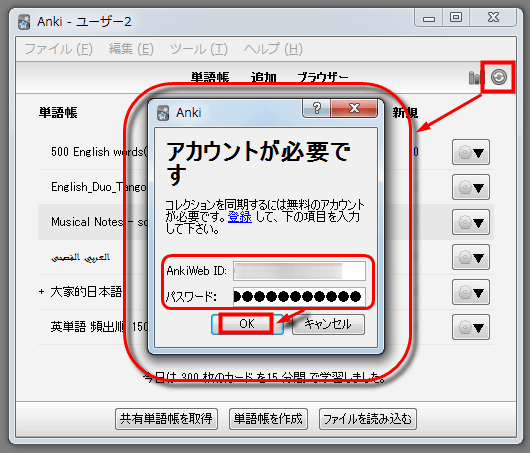This screenshot has height=453, width=530.
Task: Maximize the main Anki window
Action: pyautogui.click(x=456, y=18)
